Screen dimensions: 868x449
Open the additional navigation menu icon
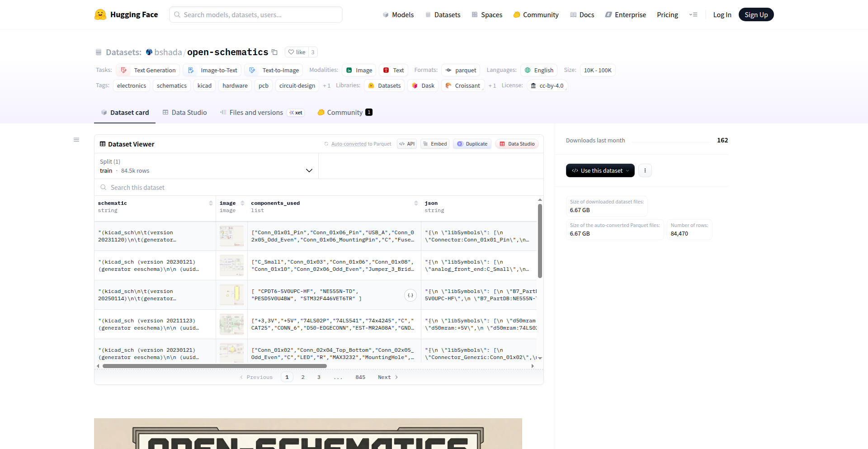[693, 14]
